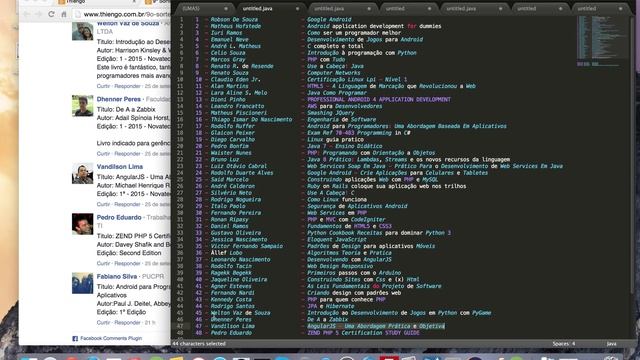The image size is (640, 360).
Task: Click Responder under Fabiano Silva's comment
Action: (x=127, y=323)
